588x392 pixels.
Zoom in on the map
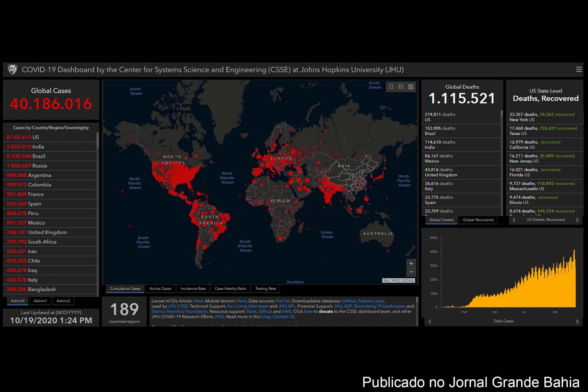click(411, 263)
